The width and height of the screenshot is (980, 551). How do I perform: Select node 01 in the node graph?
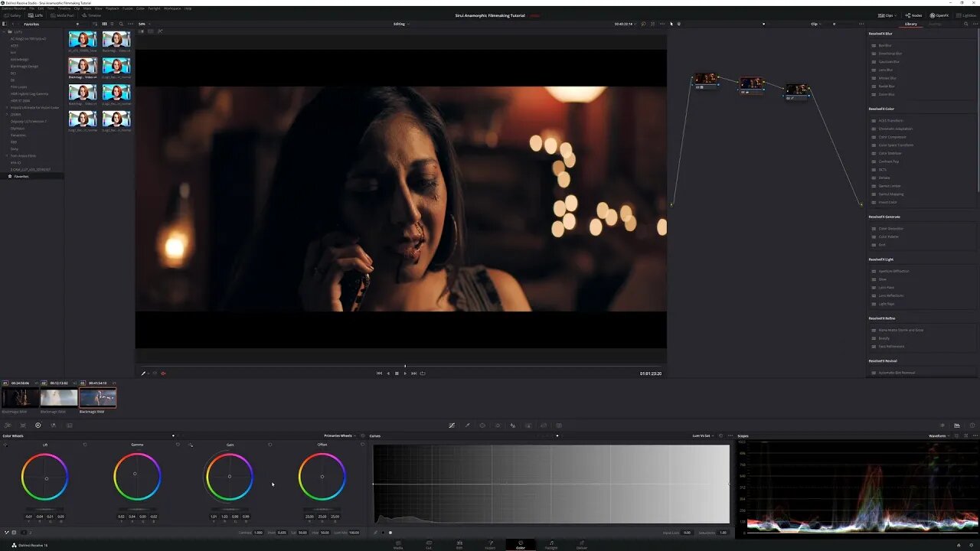(705, 80)
